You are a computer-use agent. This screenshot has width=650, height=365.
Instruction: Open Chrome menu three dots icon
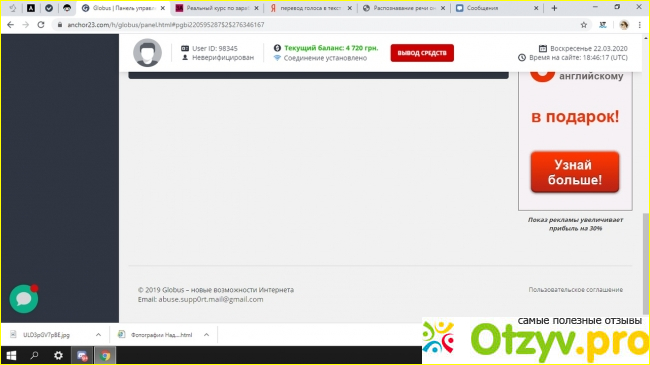pos(640,25)
